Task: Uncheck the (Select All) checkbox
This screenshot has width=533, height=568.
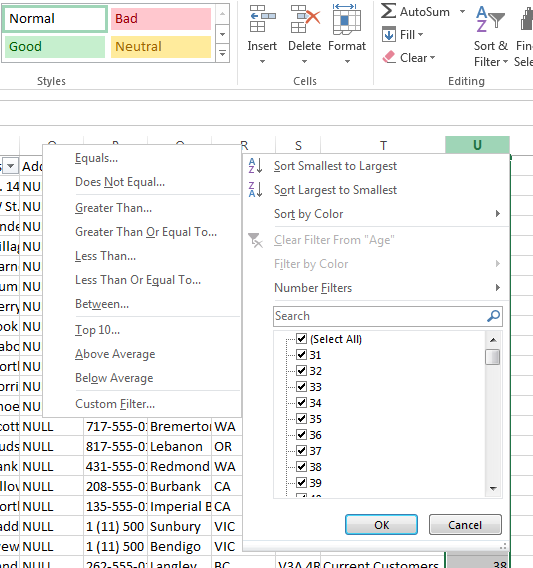Action: tap(301, 339)
